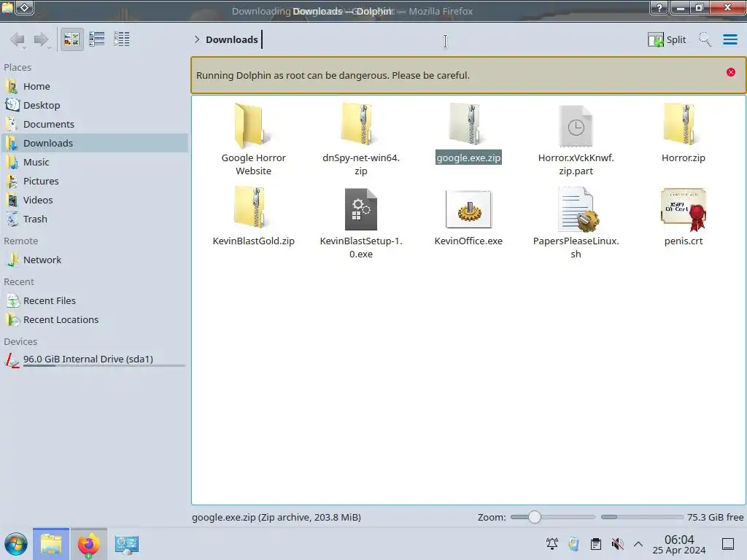Open the hamburger menu
Image resolution: width=747 pixels, height=560 pixels.
pos(730,39)
